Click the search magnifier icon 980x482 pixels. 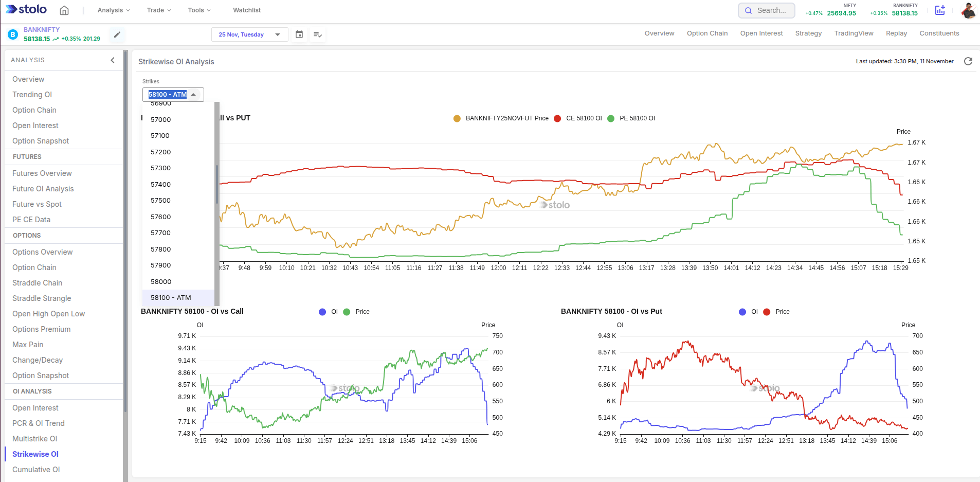pyautogui.click(x=749, y=10)
